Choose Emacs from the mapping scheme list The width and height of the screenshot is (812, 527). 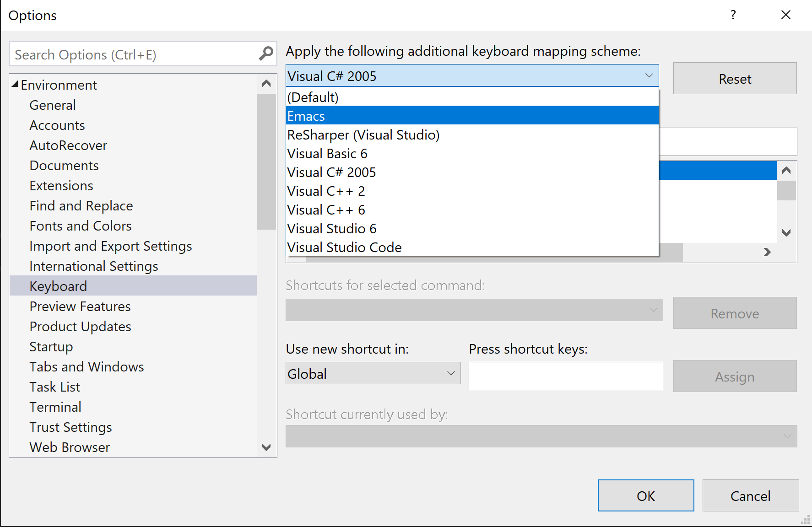(x=471, y=116)
